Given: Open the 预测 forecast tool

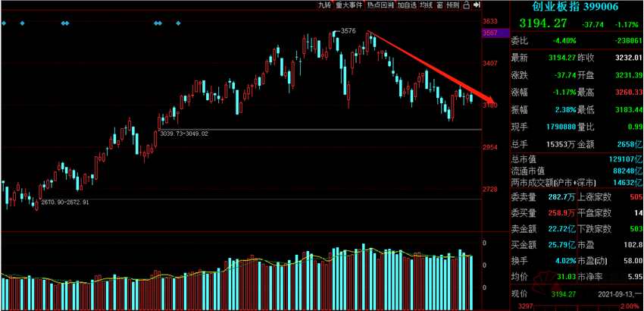Looking at the screenshot, I should (x=452, y=5).
